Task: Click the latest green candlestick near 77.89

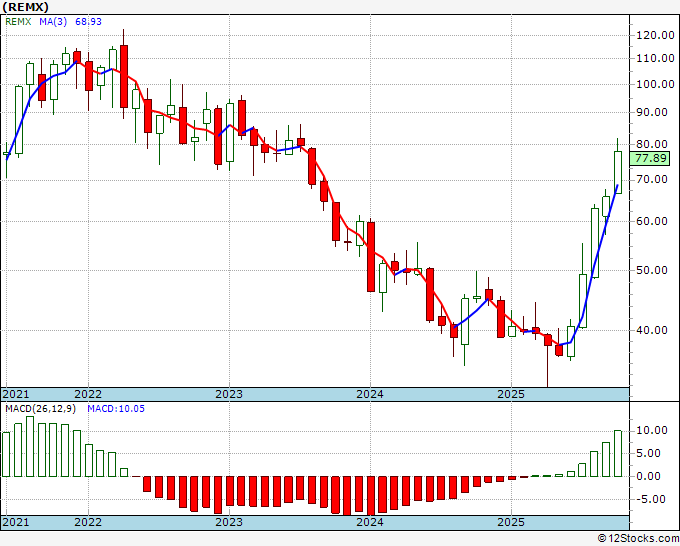Action: [x=618, y=172]
